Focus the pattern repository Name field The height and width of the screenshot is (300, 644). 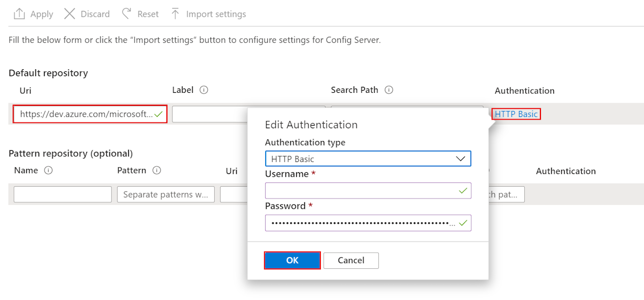coord(63,194)
